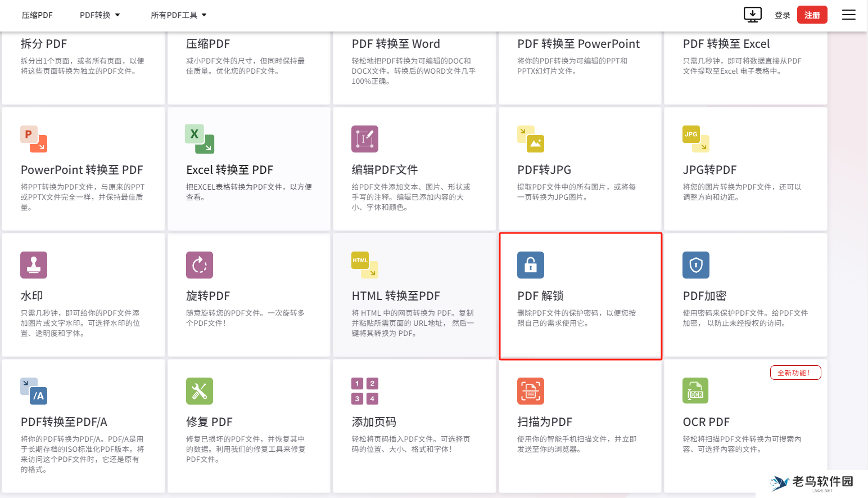Open the PDF 解锁 title

pyautogui.click(x=540, y=296)
